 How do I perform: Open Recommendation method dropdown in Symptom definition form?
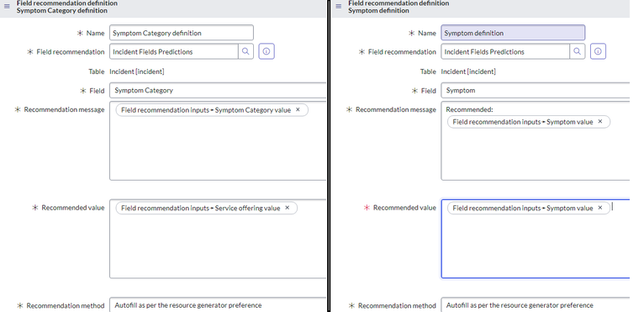(536, 305)
